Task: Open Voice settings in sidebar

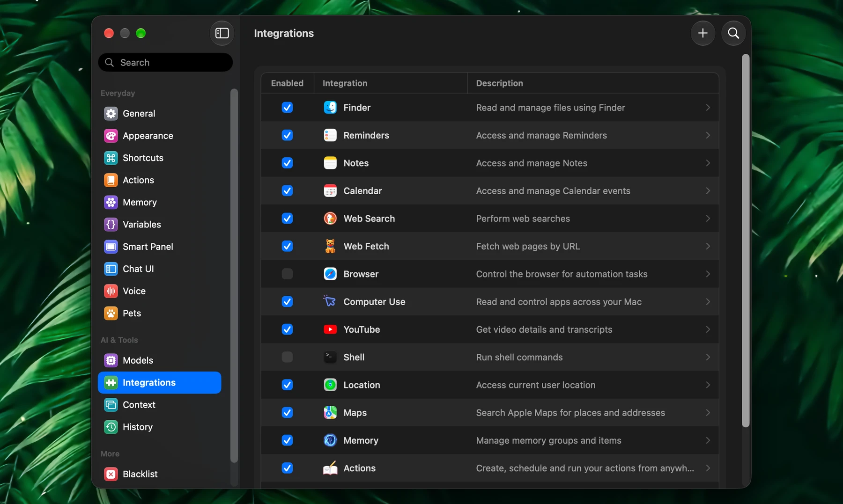Action: 159,291
